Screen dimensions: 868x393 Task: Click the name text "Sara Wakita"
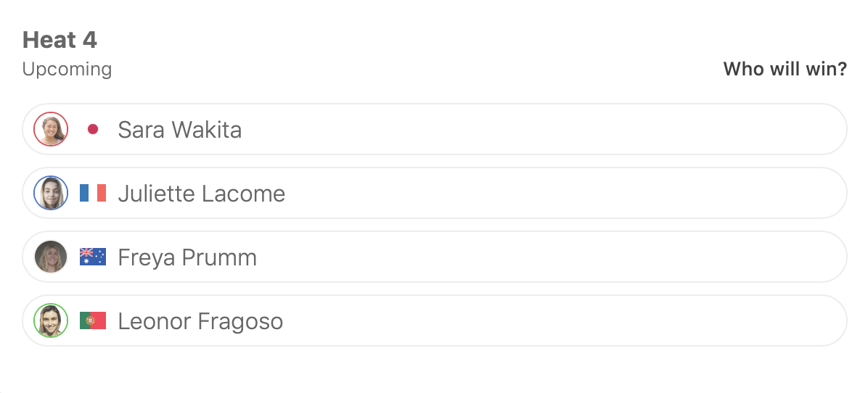[x=179, y=130]
